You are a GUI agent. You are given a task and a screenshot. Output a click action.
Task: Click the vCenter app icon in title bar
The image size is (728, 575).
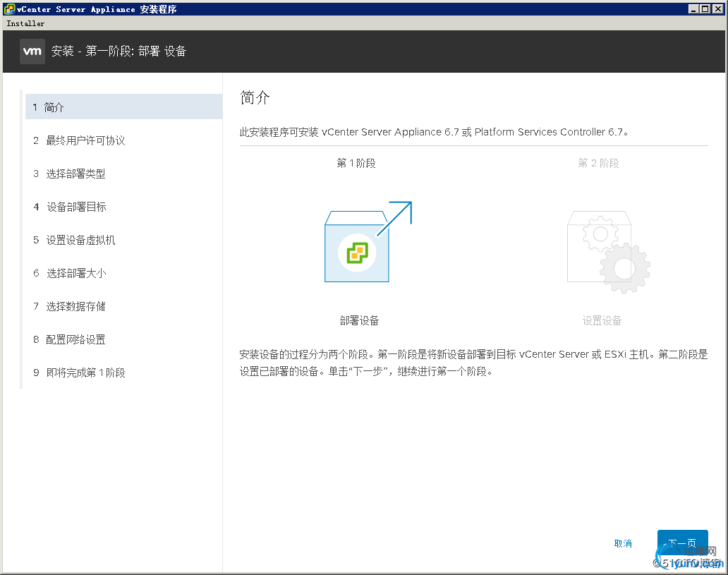click(x=9, y=9)
